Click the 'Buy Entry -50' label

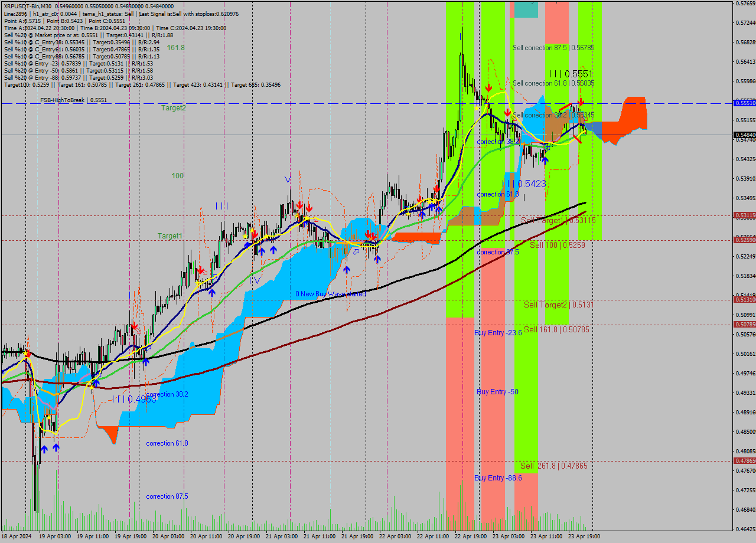[x=497, y=392]
